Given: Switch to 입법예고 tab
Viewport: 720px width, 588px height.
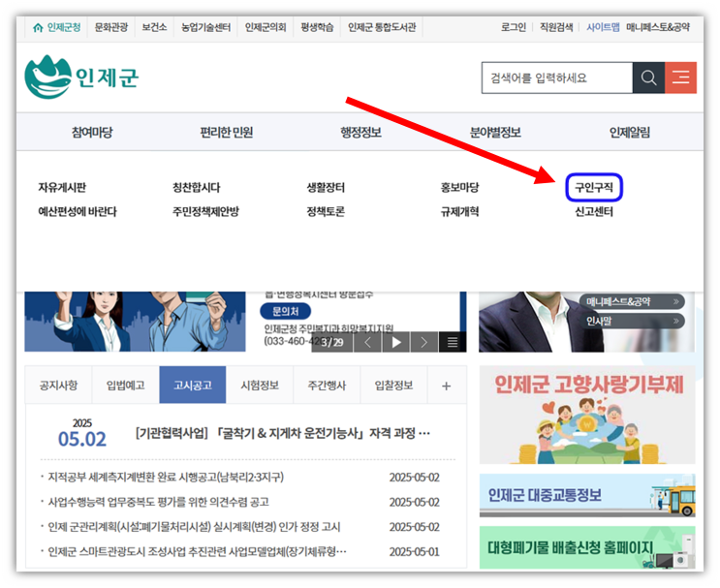Looking at the screenshot, I should click(125, 386).
